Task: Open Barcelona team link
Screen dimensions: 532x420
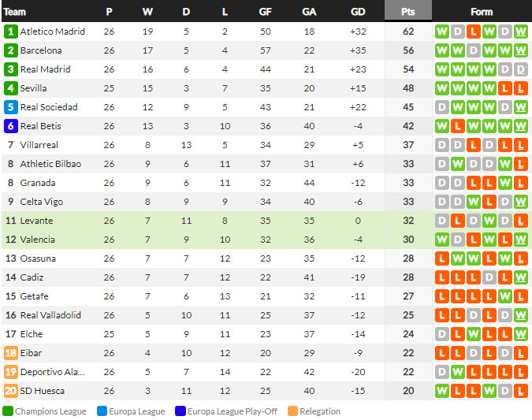Action: (41, 50)
